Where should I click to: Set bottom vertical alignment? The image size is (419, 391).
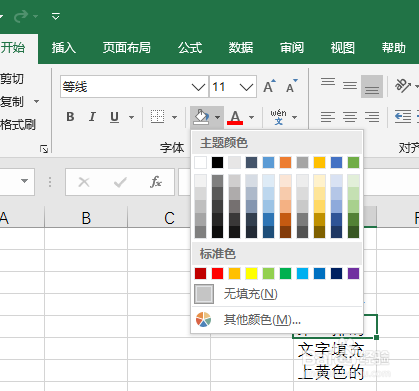[x=372, y=87]
